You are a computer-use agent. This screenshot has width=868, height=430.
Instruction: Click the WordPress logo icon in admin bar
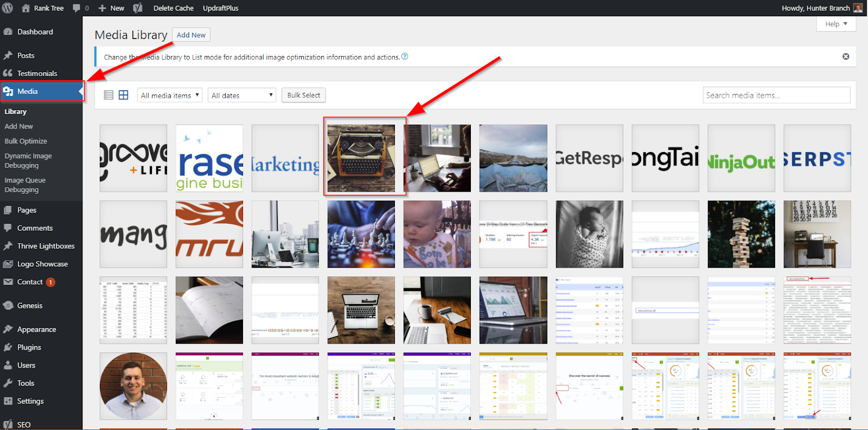coord(8,8)
